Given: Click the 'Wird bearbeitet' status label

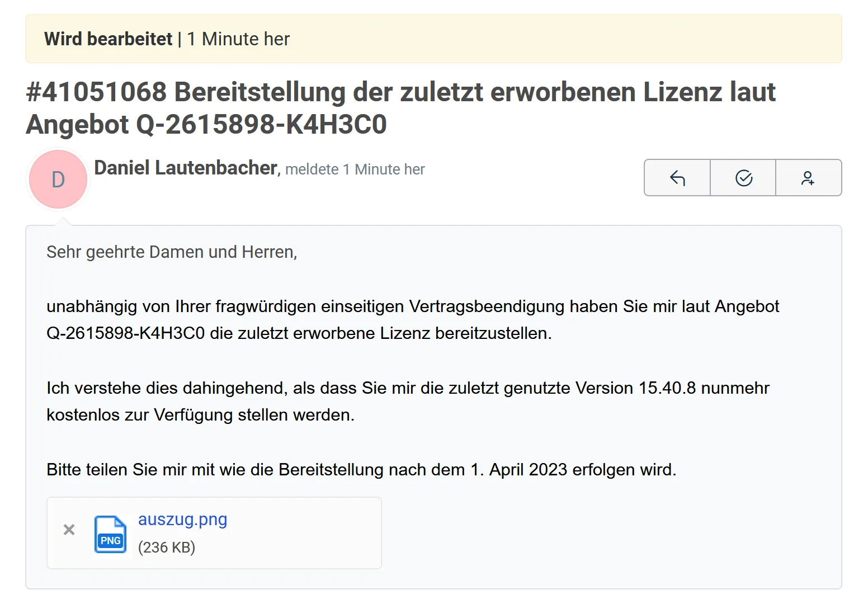Looking at the screenshot, I should coord(107,39).
